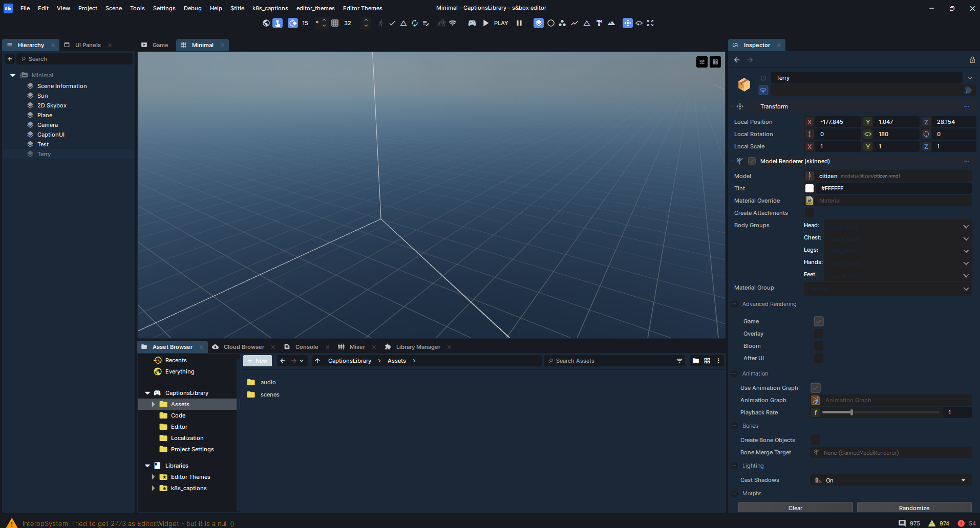This screenshot has width=980, height=528.
Task: Click the running figure icon in toolbar
Action: [x=380, y=23]
